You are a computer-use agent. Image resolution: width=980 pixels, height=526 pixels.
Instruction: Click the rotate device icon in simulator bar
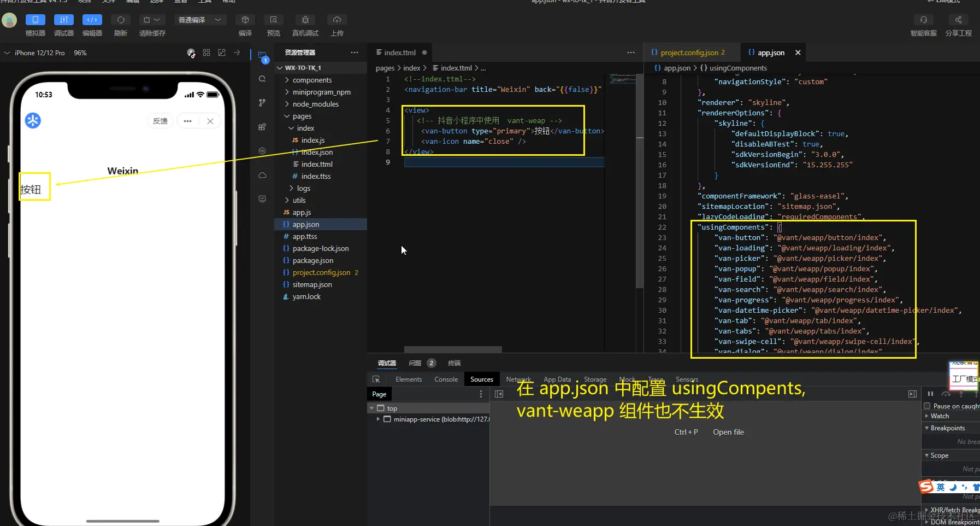tap(191, 53)
